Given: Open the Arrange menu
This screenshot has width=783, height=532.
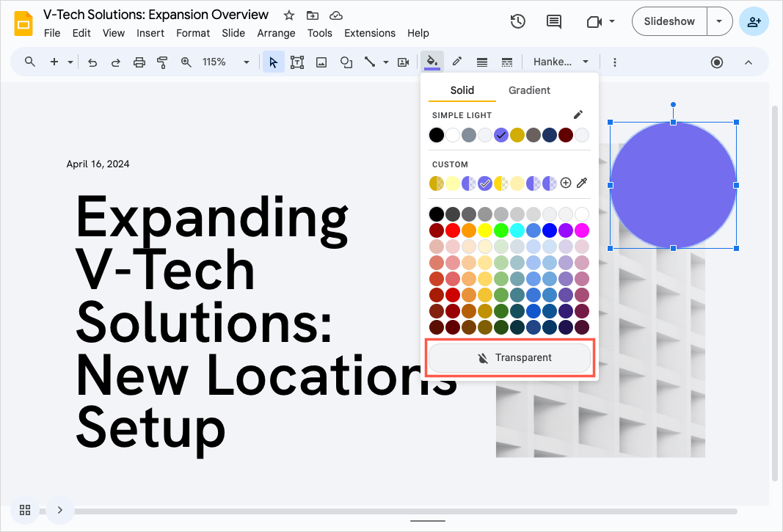Looking at the screenshot, I should (276, 33).
